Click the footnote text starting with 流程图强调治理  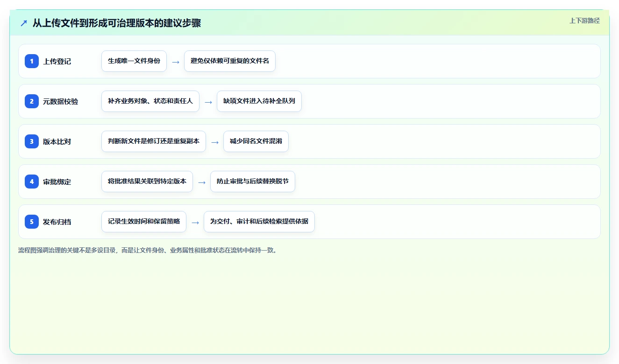[x=149, y=250]
